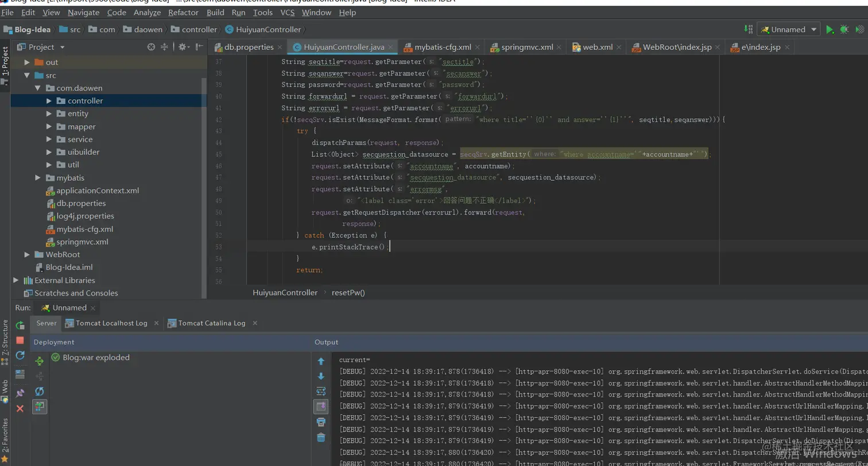
Task: Click the greyed undeploy icon
Action: point(40,376)
